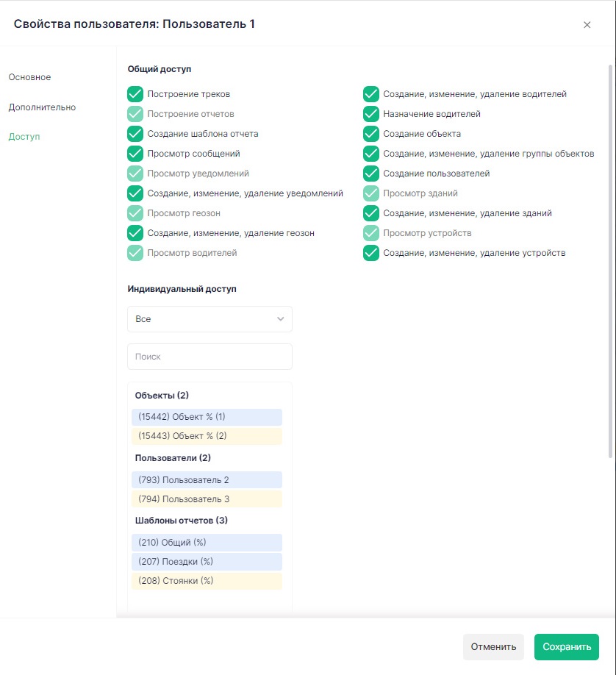The image size is (616, 675).
Task: Select the Доступ section
Action: click(x=24, y=137)
